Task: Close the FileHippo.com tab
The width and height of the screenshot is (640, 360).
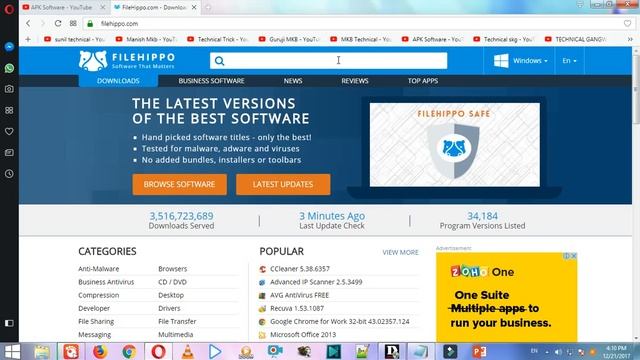Action: [194, 7]
